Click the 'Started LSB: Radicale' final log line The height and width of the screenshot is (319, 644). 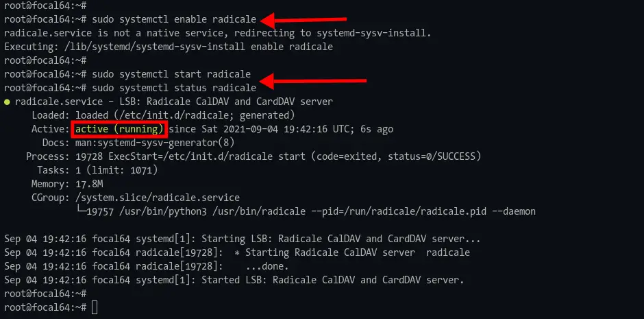(234, 280)
